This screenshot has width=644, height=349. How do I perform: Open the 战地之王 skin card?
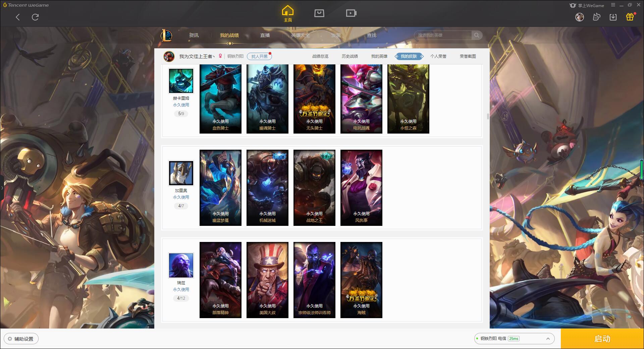coord(314,188)
